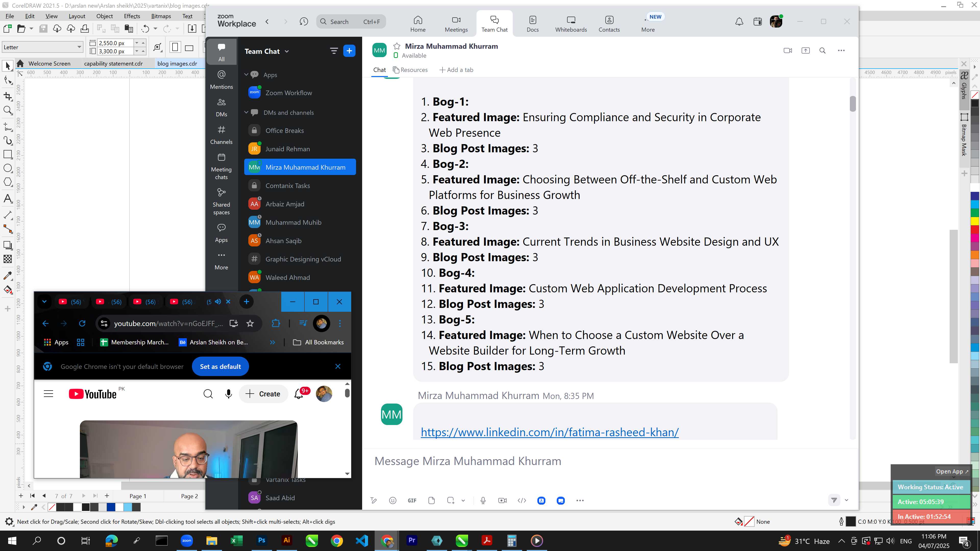Click the new chat plus button
The image size is (980, 551).
[x=349, y=51]
